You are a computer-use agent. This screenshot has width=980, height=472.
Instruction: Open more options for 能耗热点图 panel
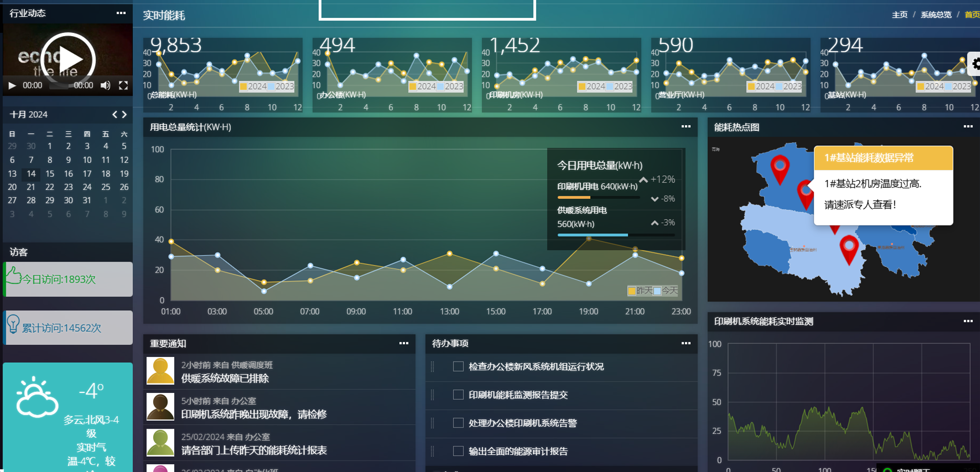(x=968, y=127)
